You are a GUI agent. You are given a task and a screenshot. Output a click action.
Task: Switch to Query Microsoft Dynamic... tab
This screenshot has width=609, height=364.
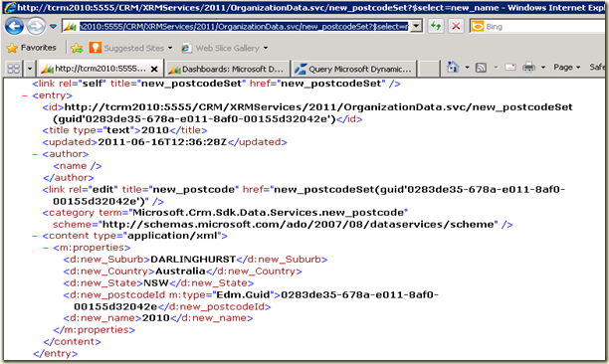(x=353, y=69)
